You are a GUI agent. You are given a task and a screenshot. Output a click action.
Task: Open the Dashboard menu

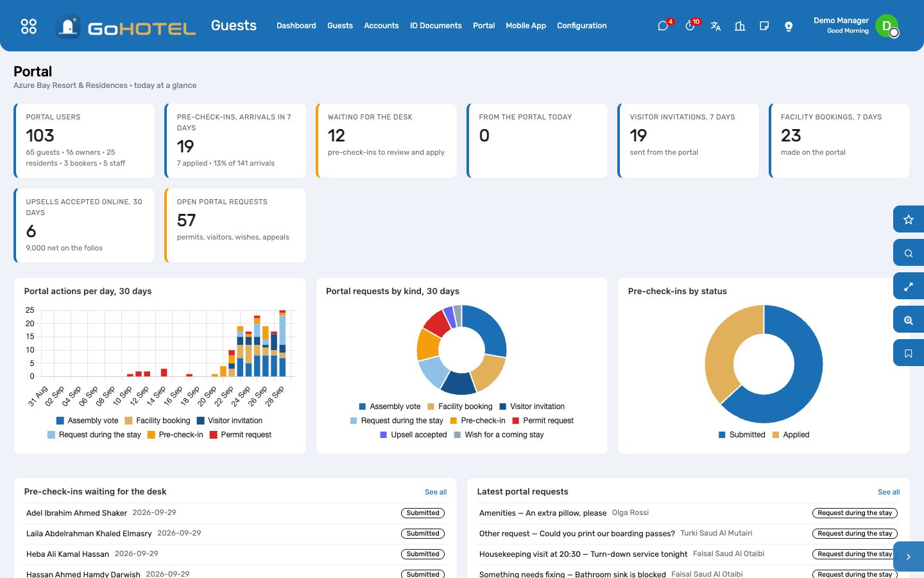(x=296, y=26)
